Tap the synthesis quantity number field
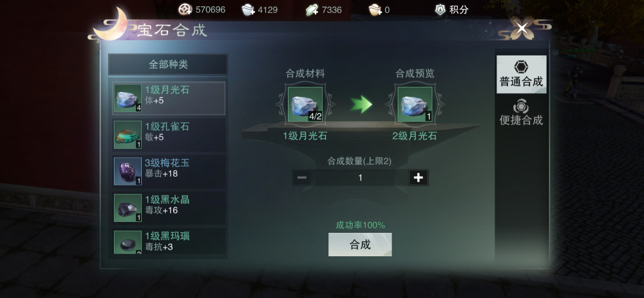644x298 pixels. (360, 177)
